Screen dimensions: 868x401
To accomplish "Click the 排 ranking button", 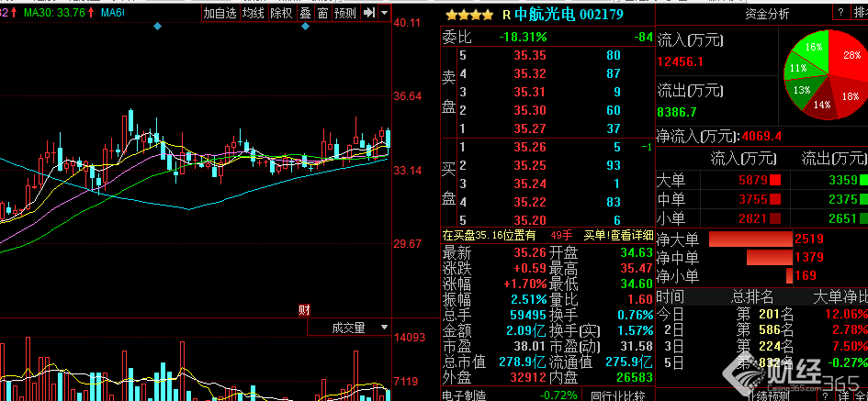I will point(859,12).
